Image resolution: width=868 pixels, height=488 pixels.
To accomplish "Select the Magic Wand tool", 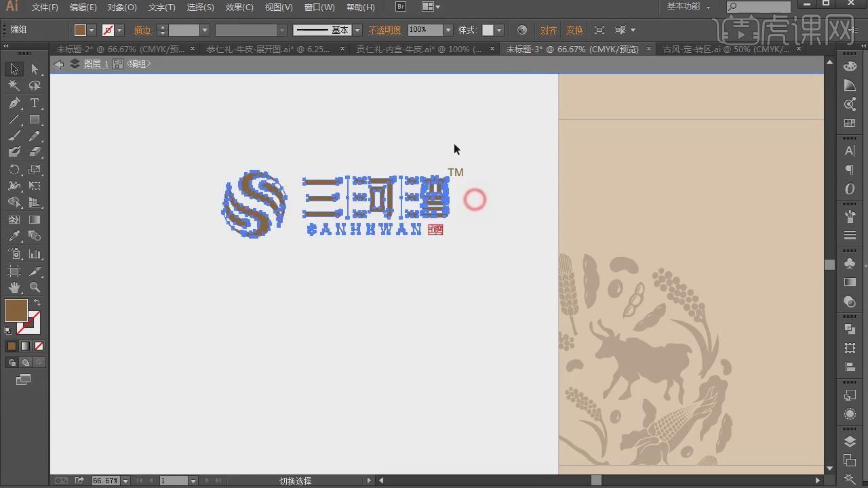I will pos(14,86).
